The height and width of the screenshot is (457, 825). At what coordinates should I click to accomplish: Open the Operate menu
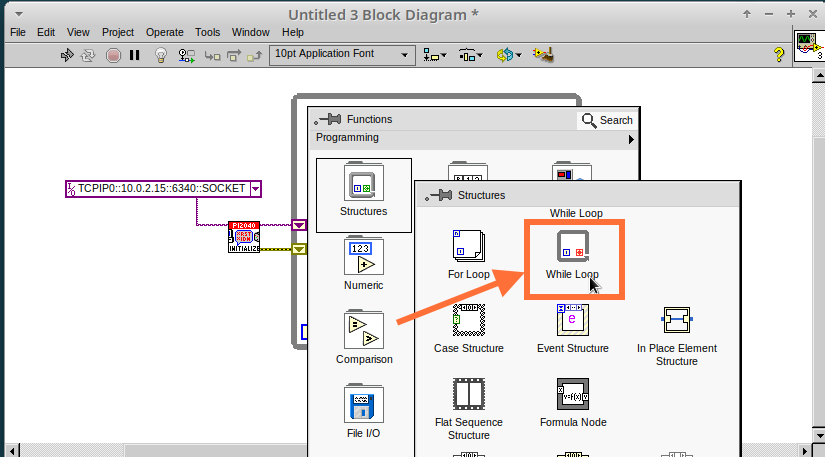tap(165, 32)
